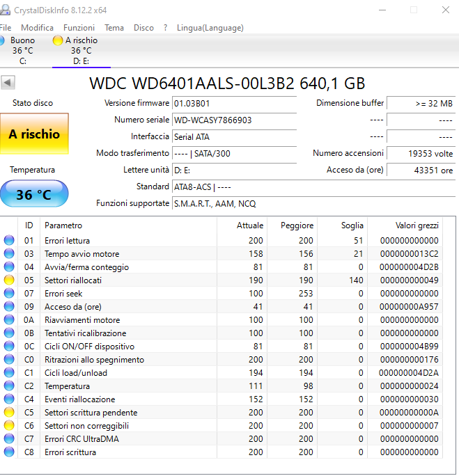Viewport: 459px width, 476px height.
Task: Click the blue status icon for Errori seek
Action: pos(9,293)
